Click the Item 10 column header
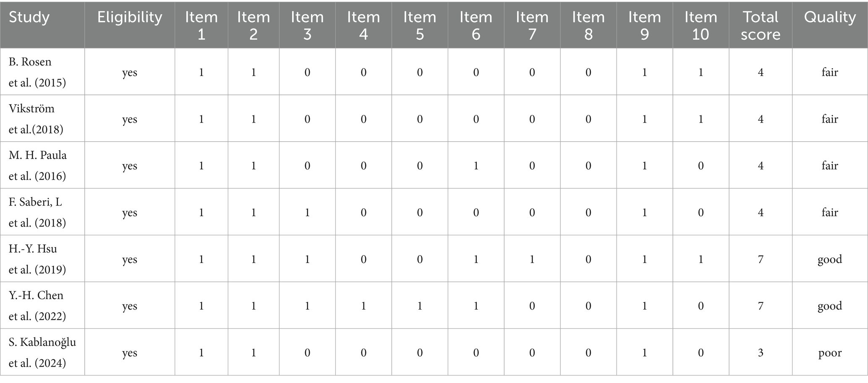Viewport: 868px width, 383px height. 701,25
